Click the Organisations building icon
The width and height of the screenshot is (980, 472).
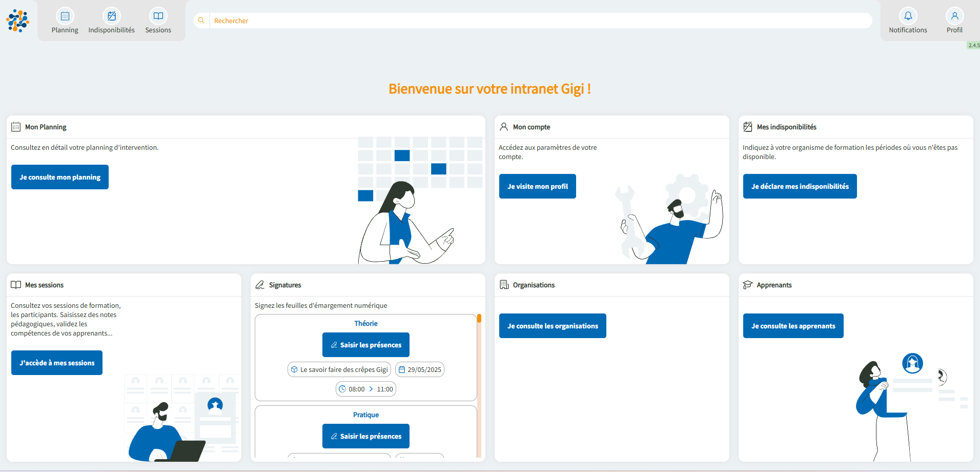tap(504, 285)
